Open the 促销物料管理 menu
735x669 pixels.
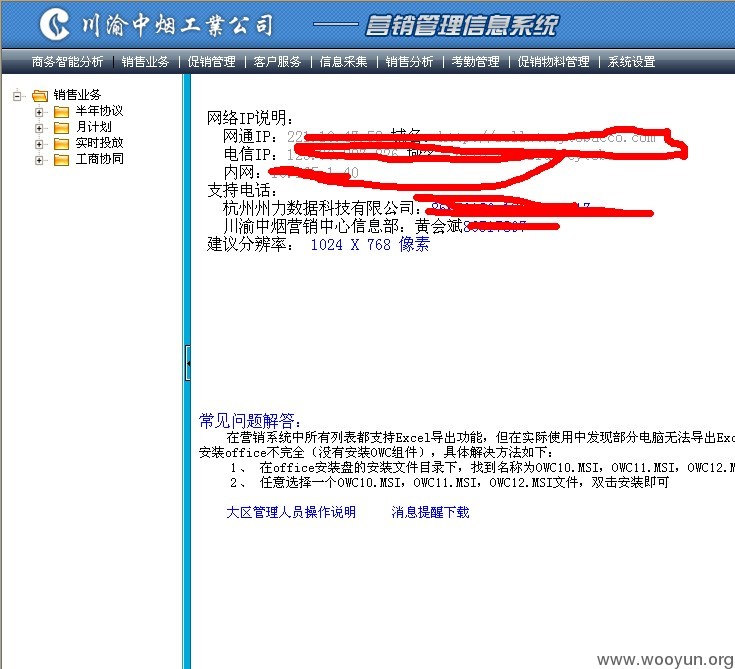coord(554,61)
